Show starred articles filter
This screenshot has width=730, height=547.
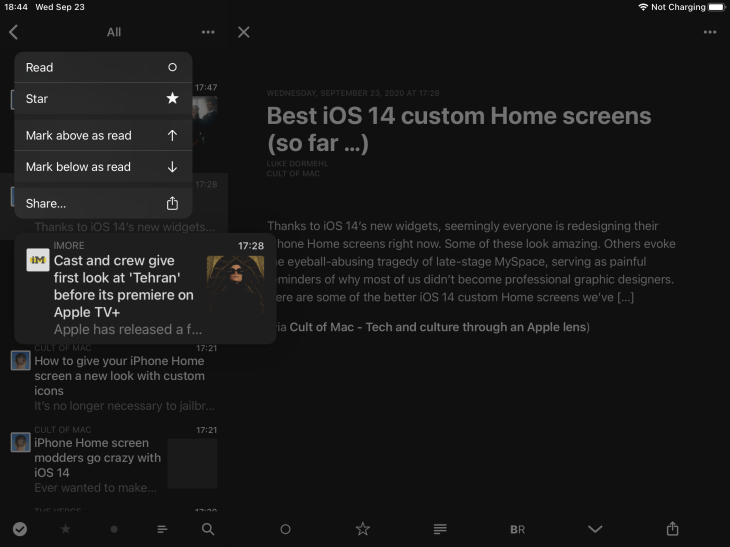[x=66, y=529]
